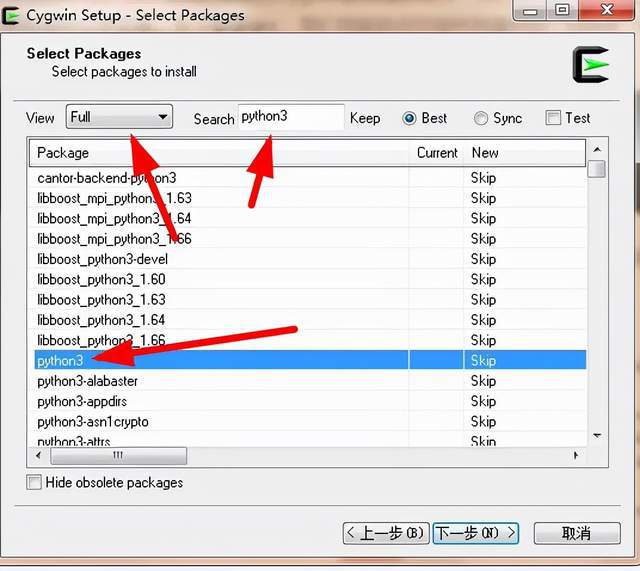Viewport: 640px width, 571px height.
Task: Click the horizontal scrollbar right arrow
Action: click(x=576, y=455)
